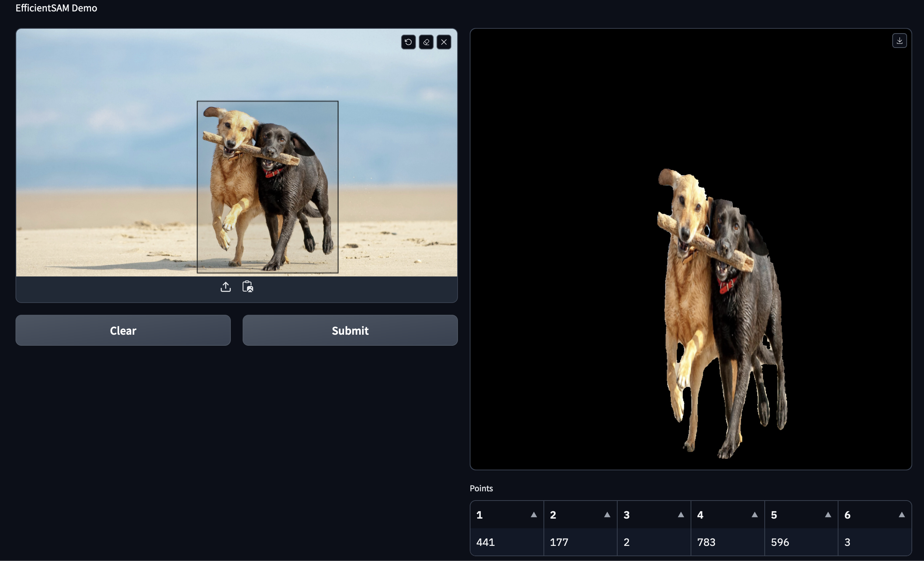Click the upload image icon

click(x=225, y=287)
